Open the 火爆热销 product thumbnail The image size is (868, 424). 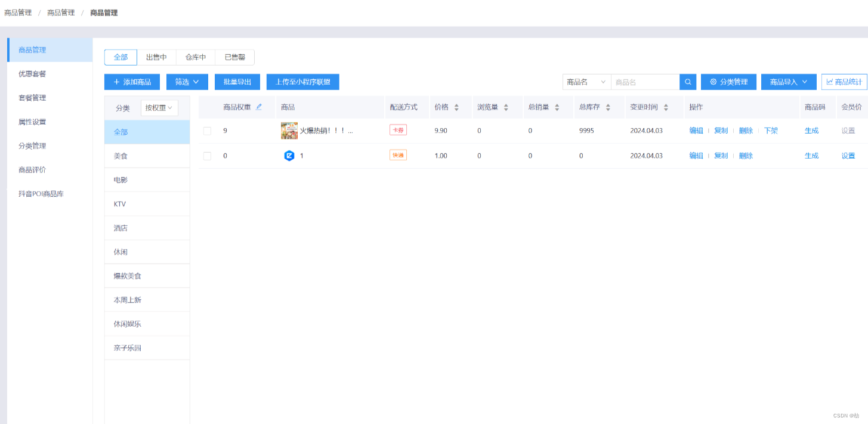[x=289, y=131]
